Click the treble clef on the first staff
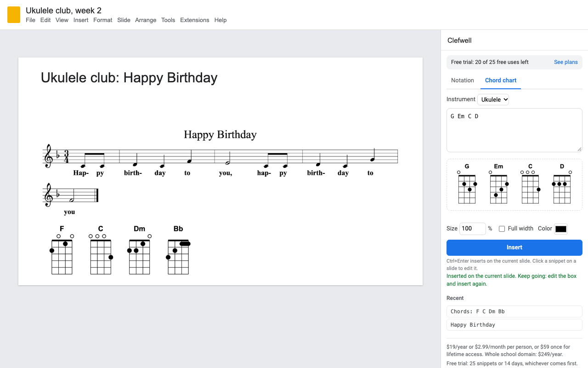 [x=48, y=156]
